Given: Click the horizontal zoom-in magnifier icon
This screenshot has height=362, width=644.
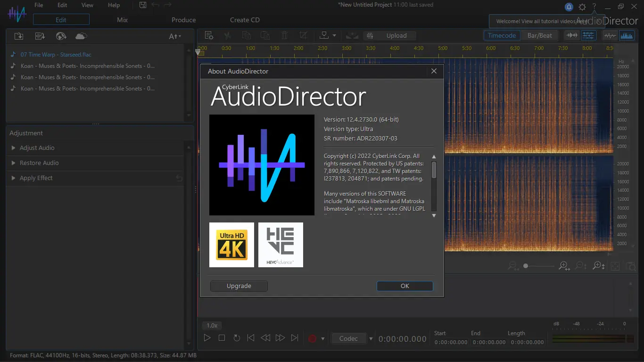Looking at the screenshot, I should click(x=563, y=266).
